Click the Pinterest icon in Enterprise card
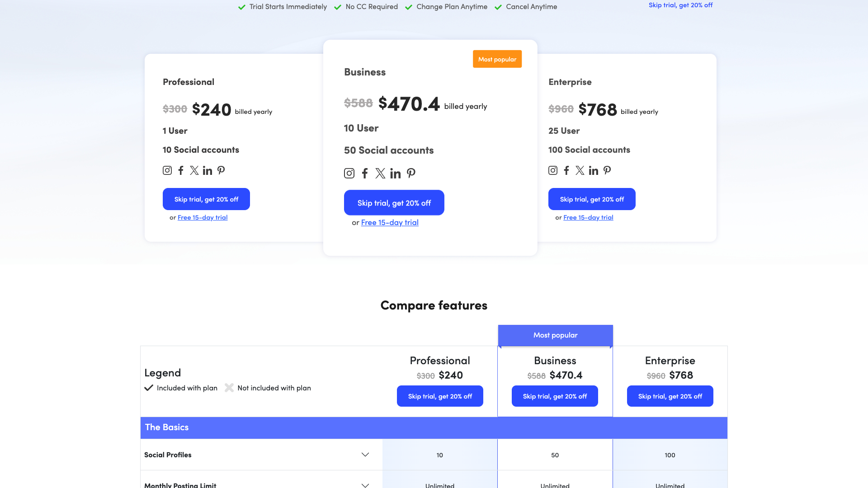868x488 pixels. click(x=607, y=170)
